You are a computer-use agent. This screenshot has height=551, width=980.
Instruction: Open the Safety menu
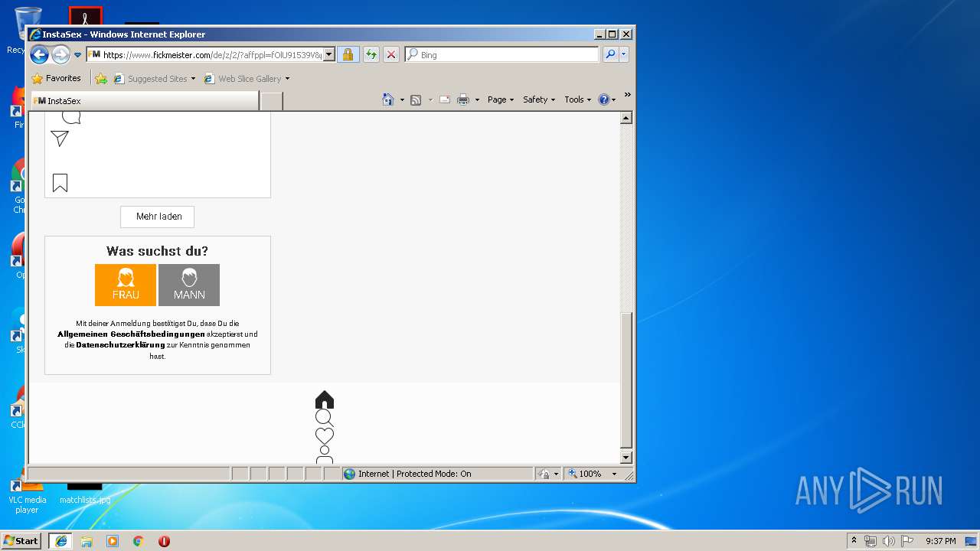[539, 99]
